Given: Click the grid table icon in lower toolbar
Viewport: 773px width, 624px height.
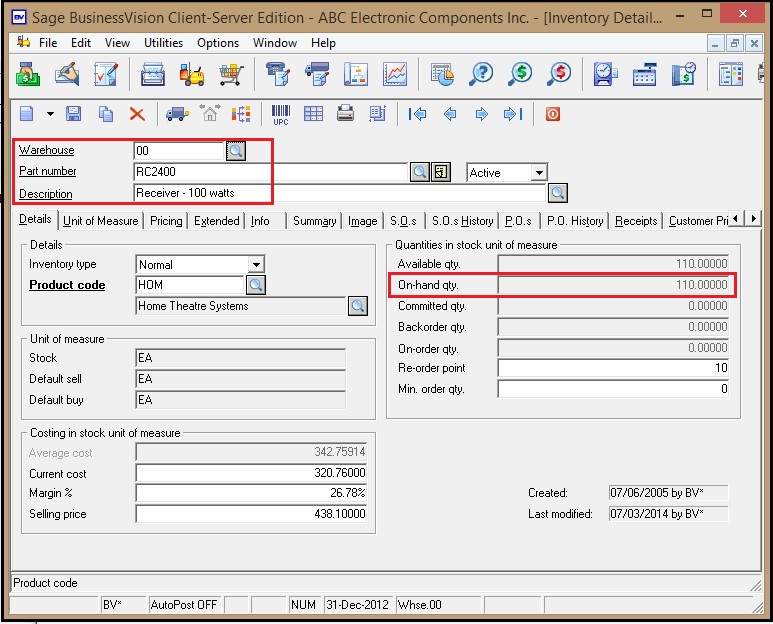Looking at the screenshot, I should click(314, 114).
